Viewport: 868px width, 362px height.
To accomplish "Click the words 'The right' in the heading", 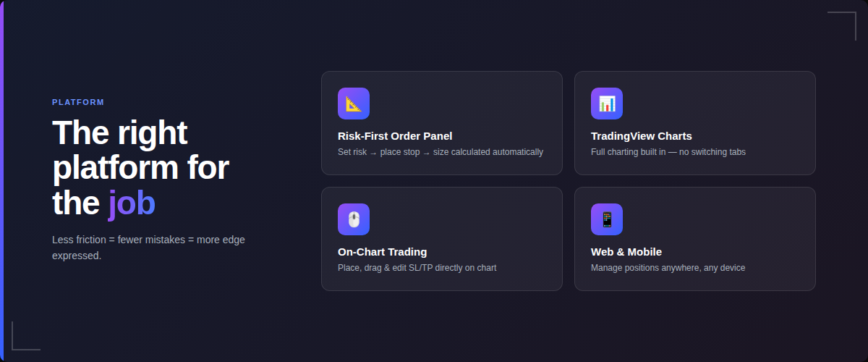I will [120, 133].
